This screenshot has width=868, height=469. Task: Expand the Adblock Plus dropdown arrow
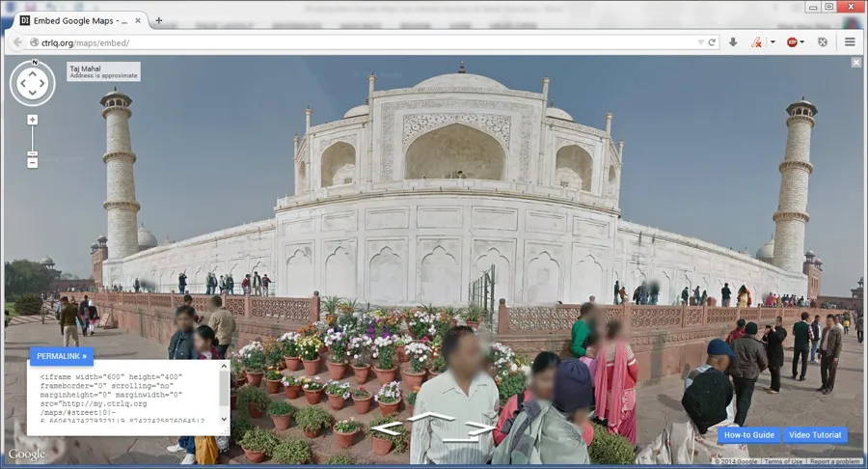coord(802,42)
